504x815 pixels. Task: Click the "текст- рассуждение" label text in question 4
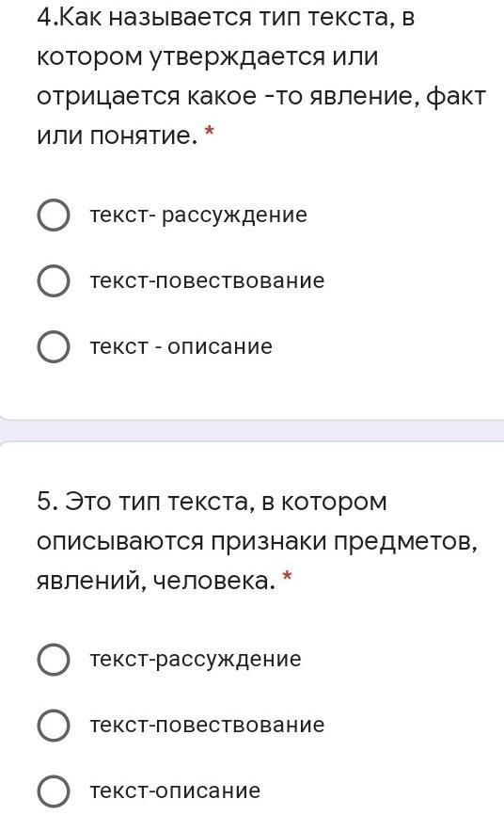pyautogui.click(x=198, y=216)
